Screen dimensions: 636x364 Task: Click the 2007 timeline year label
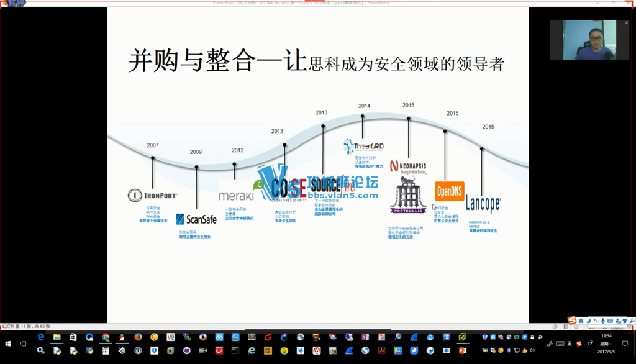click(153, 145)
